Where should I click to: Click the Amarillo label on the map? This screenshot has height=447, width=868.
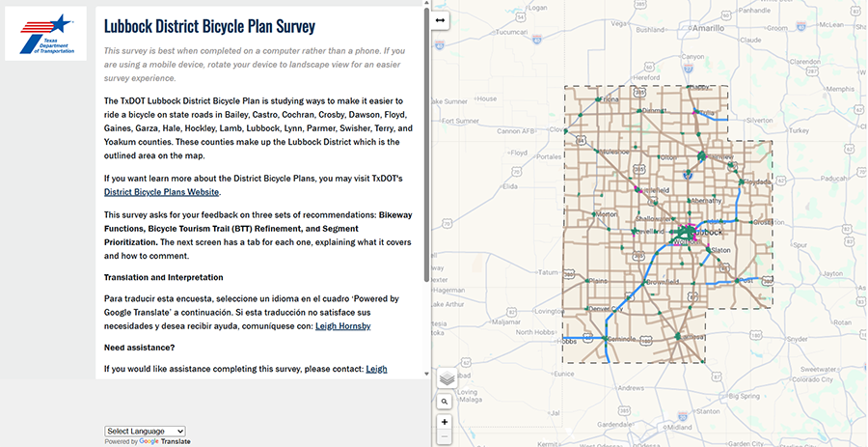[709, 28]
